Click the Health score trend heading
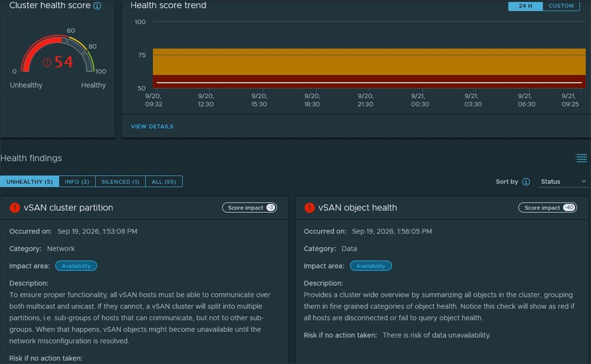Screen dimensions: 591x364 pos(168,5)
